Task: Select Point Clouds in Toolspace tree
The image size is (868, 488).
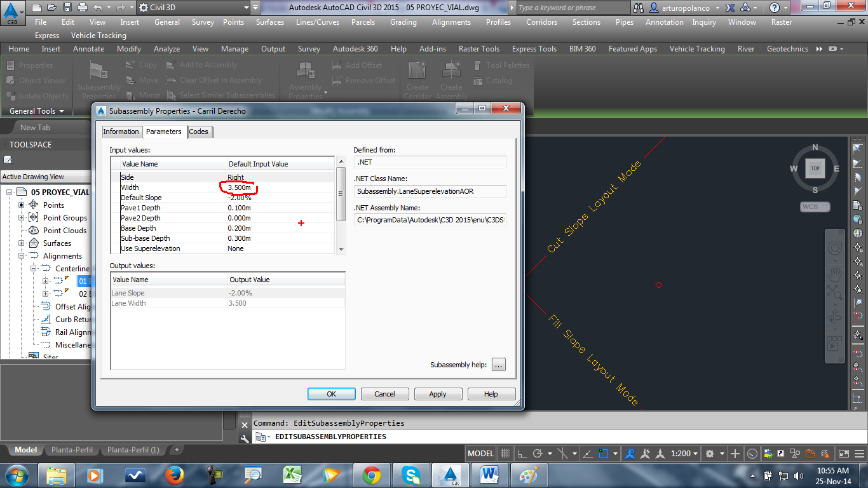Action: (65, 231)
